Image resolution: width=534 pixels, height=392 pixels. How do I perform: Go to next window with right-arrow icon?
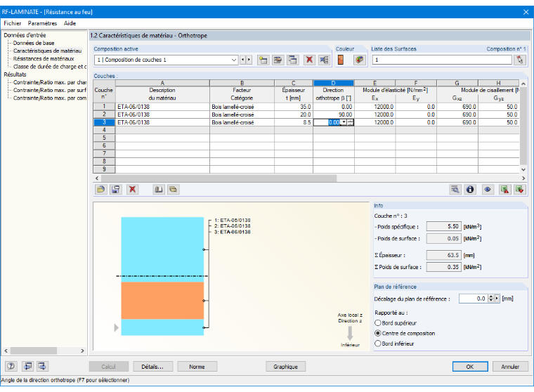42,366
